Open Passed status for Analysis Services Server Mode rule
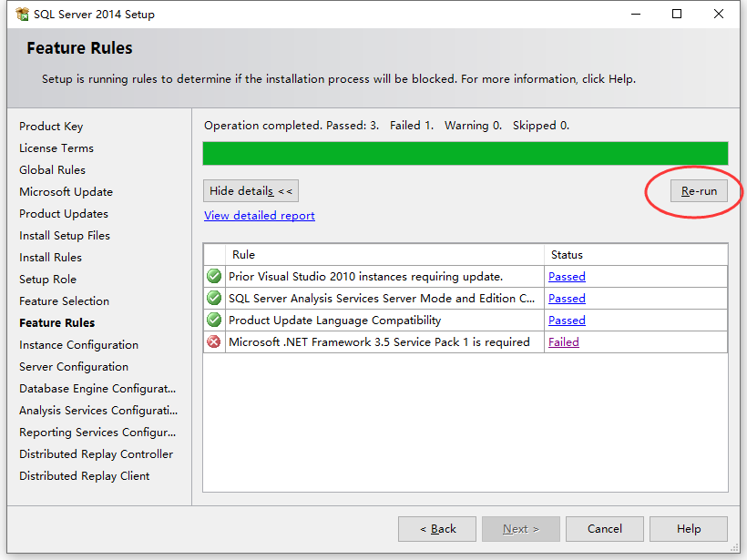 click(x=567, y=299)
